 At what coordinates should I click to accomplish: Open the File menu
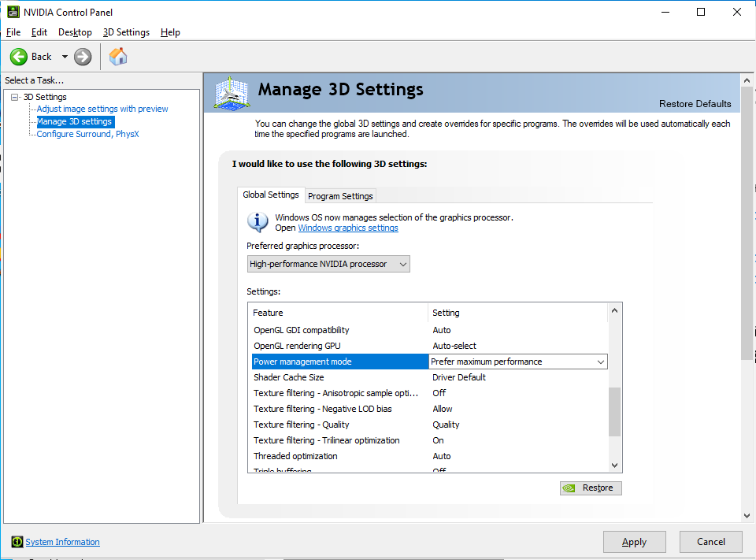point(13,32)
